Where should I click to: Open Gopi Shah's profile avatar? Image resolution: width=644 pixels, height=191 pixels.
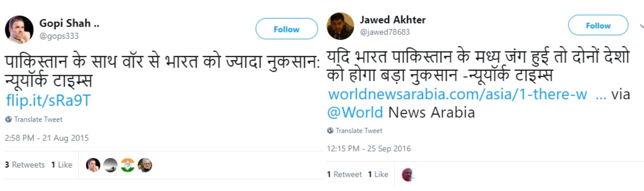click(x=19, y=30)
